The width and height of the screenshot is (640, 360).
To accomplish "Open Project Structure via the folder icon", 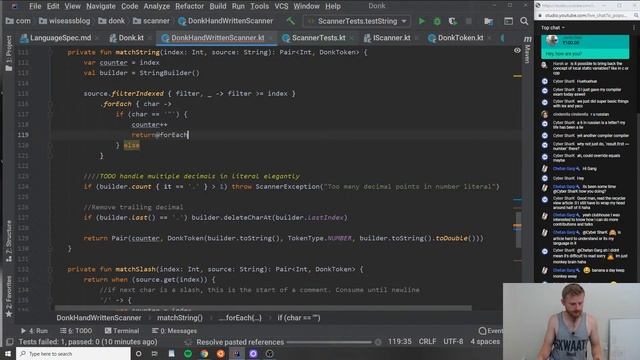I will click(x=489, y=21).
